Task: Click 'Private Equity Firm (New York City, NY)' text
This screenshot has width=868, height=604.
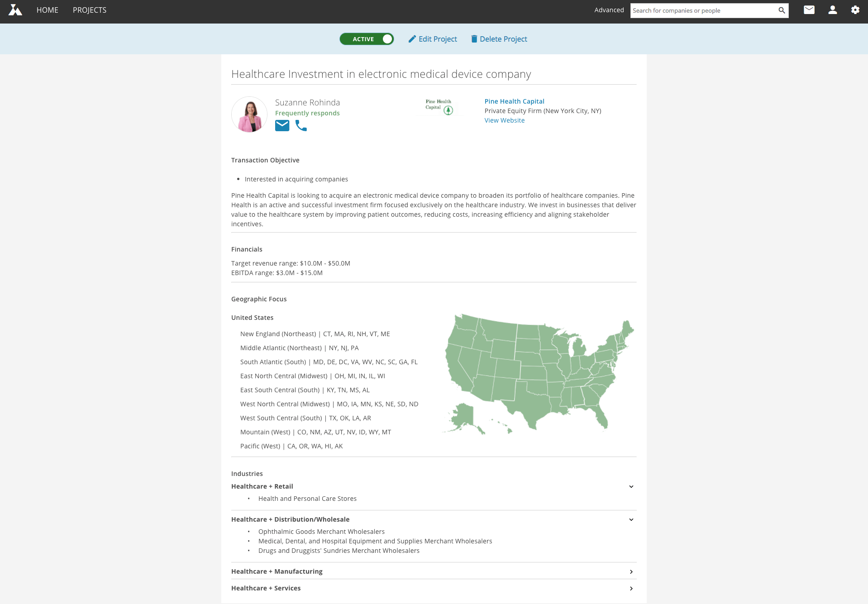Action: click(x=543, y=111)
